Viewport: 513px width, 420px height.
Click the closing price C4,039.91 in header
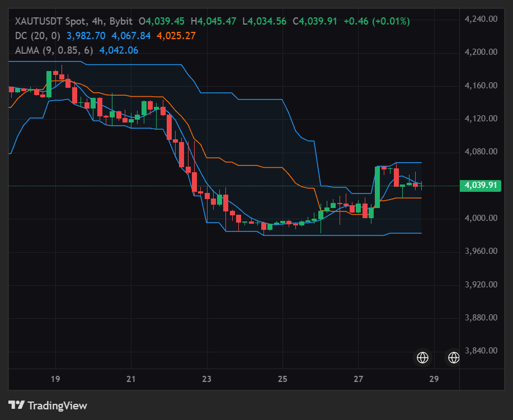[x=315, y=21]
